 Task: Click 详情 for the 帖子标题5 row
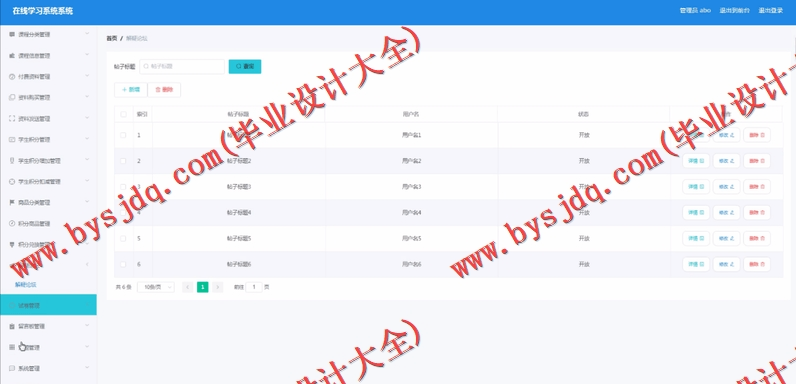[696, 238]
